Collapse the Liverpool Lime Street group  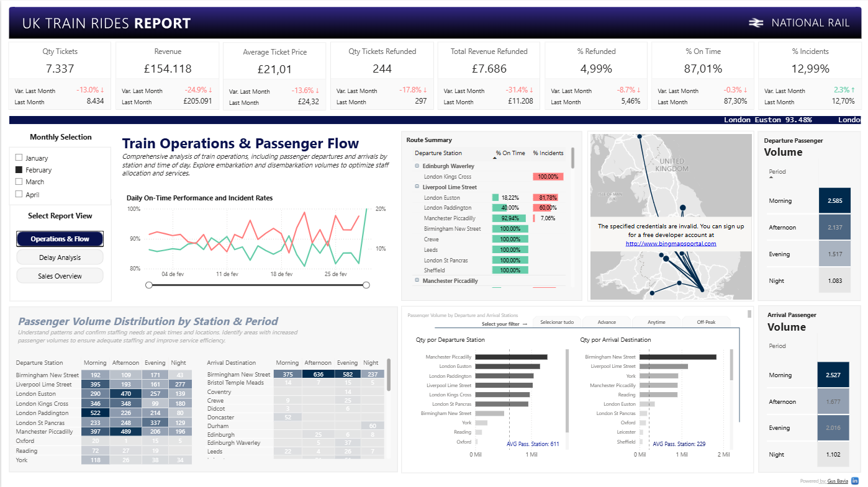click(x=417, y=187)
